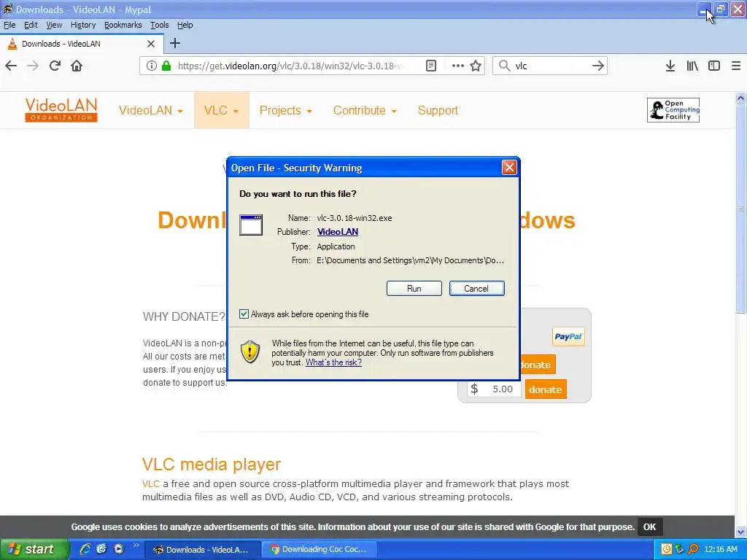This screenshot has height=560, width=747.
Task: Click the Open Computing Facility badge
Action: pos(673,110)
